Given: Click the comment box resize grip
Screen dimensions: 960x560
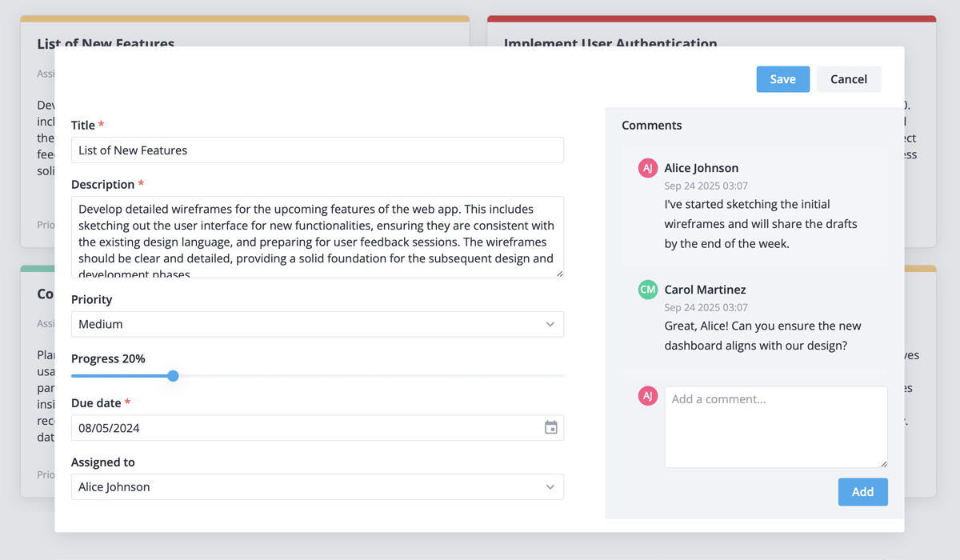Looking at the screenshot, I should coord(883,462).
